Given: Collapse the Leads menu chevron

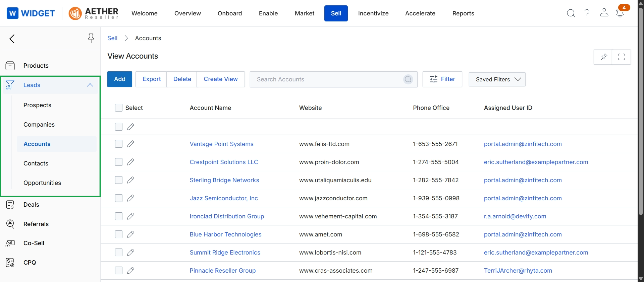Looking at the screenshot, I should pos(90,85).
